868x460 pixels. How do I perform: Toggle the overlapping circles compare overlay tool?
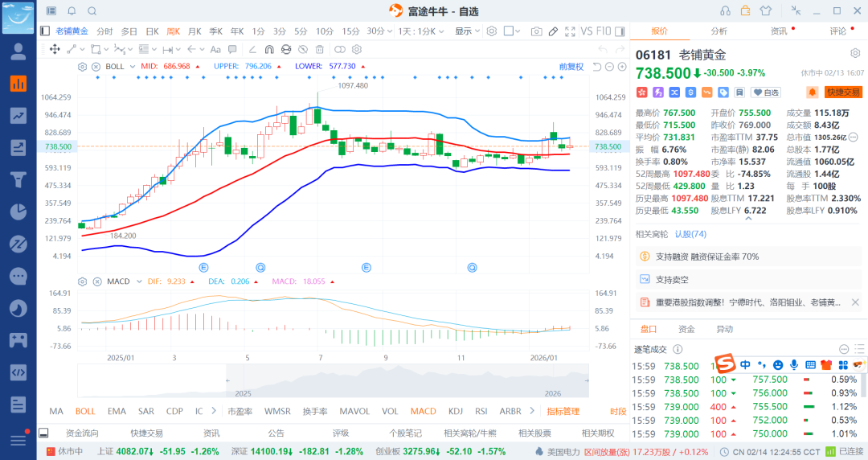tap(340, 49)
